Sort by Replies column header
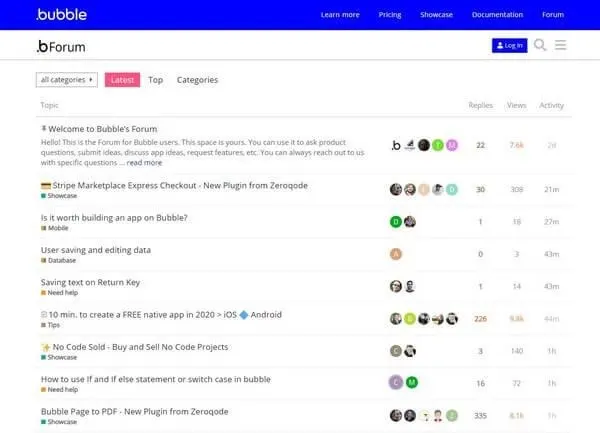Viewport: 600px width, 433px height. [481, 105]
